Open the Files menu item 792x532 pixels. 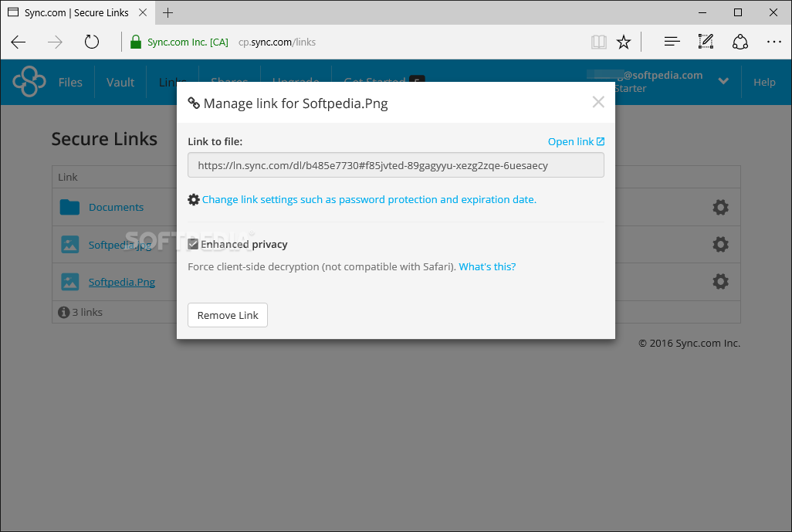tap(69, 83)
